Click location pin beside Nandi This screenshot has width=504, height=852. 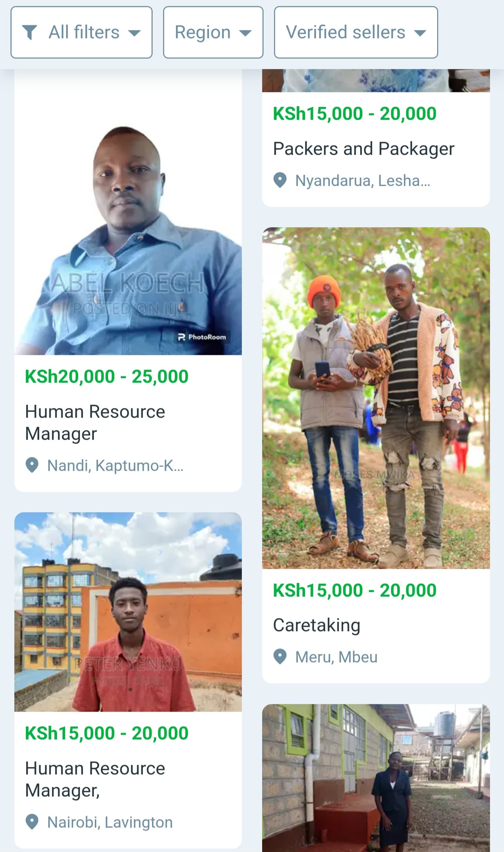[32, 466]
